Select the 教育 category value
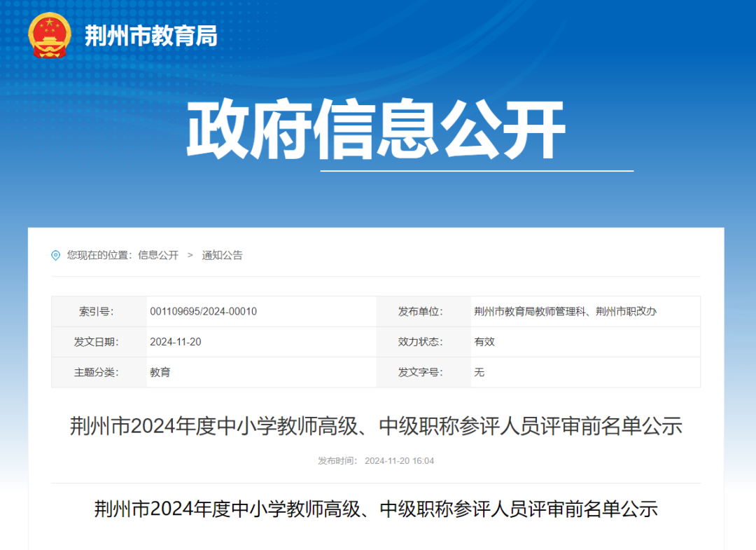This screenshot has height=550, width=756. click(x=160, y=373)
